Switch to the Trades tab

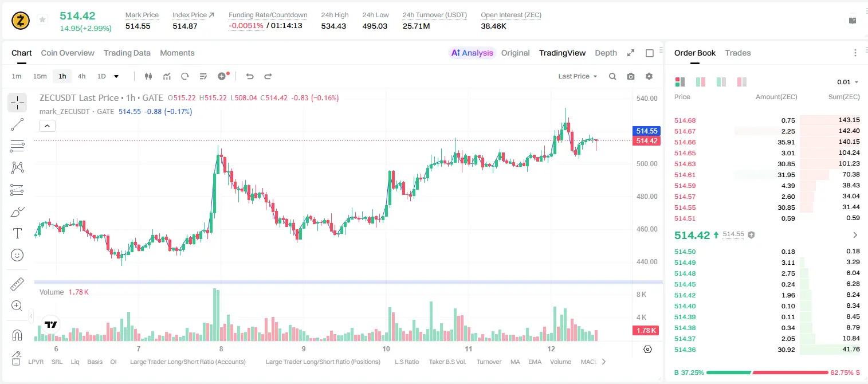(x=738, y=53)
